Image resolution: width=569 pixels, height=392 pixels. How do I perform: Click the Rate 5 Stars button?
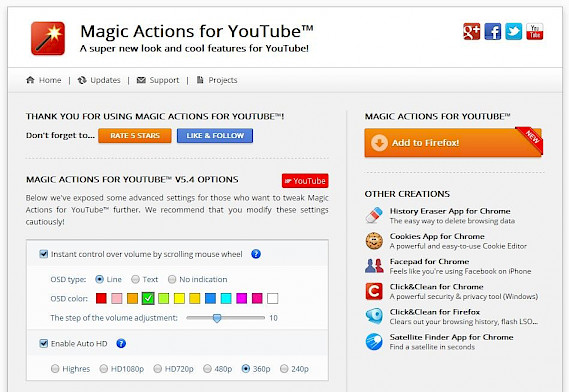(135, 136)
